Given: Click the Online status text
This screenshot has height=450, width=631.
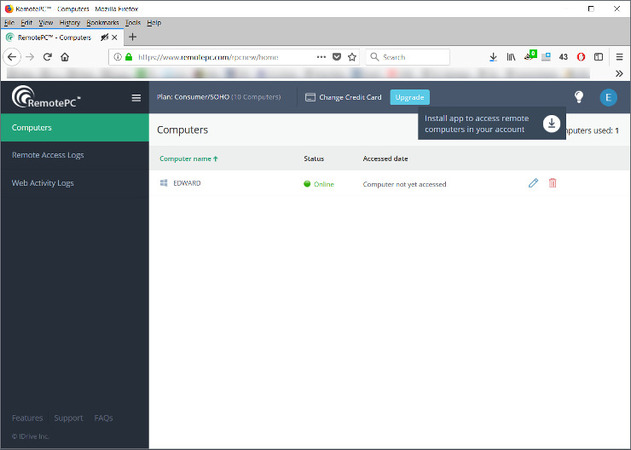Looking at the screenshot, I should tap(324, 184).
